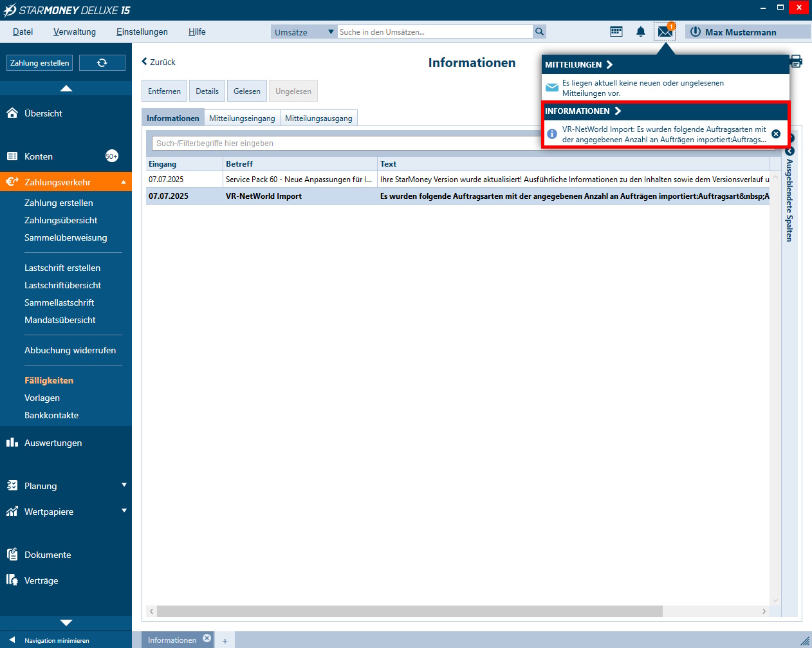Image resolution: width=812 pixels, height=648 pixels.
Task: Open Zahlungsübersicht in the sidebar
Action: (61, 220)
